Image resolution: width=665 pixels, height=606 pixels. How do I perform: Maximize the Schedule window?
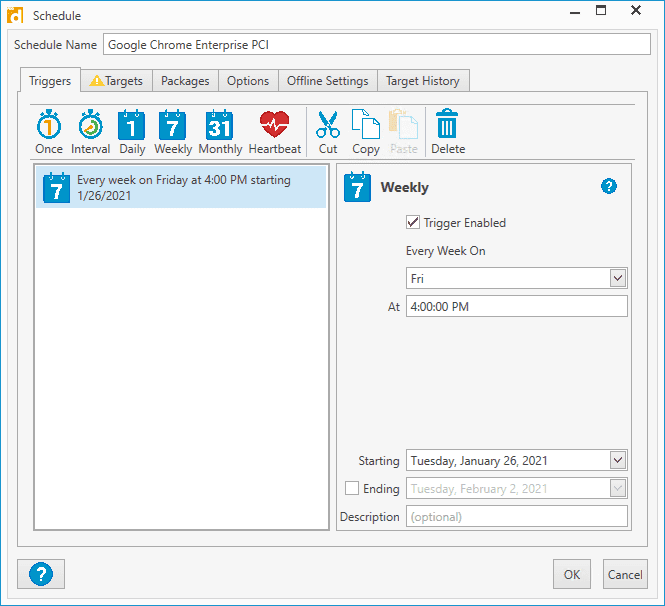point(601,11)
